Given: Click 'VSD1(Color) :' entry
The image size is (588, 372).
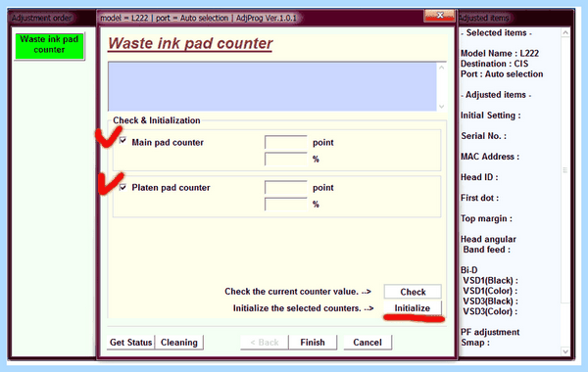Looking at the screenshot, I should point(490,291).
